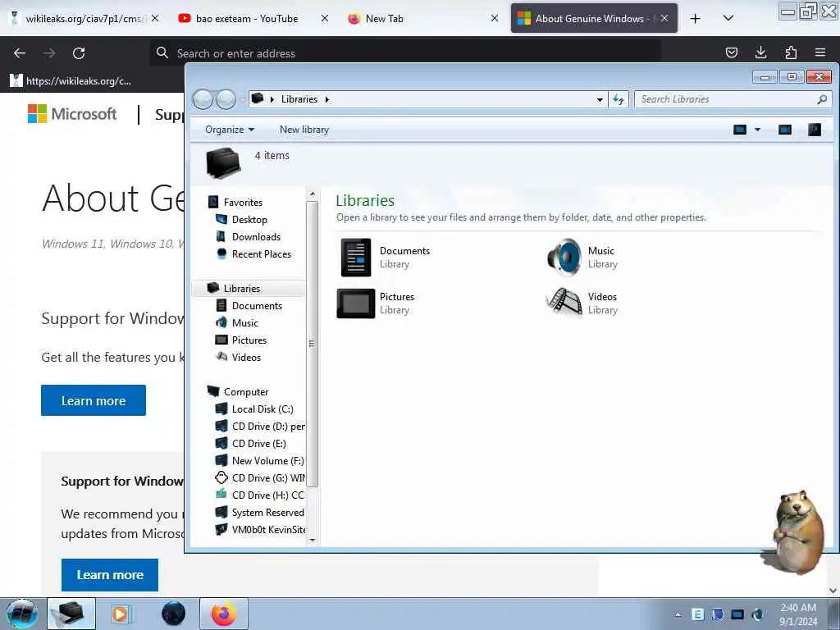Viewport: 840px width, 630px height.
Task: Click the Firefox taskbar icon
Action: 224,614
